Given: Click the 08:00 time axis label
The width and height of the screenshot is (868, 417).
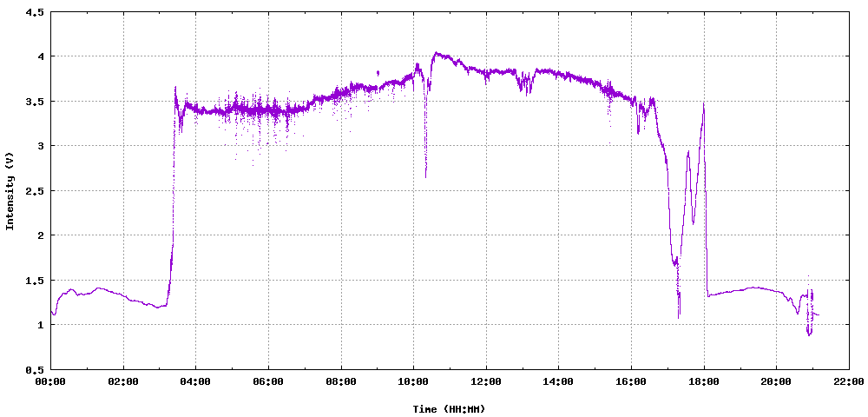Looking at the screenshot, I should [341, 381].
